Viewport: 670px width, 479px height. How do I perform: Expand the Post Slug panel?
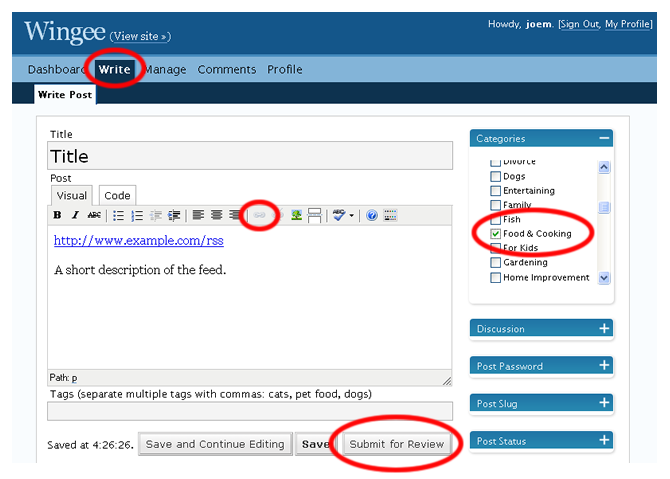[x=604, y=403]
